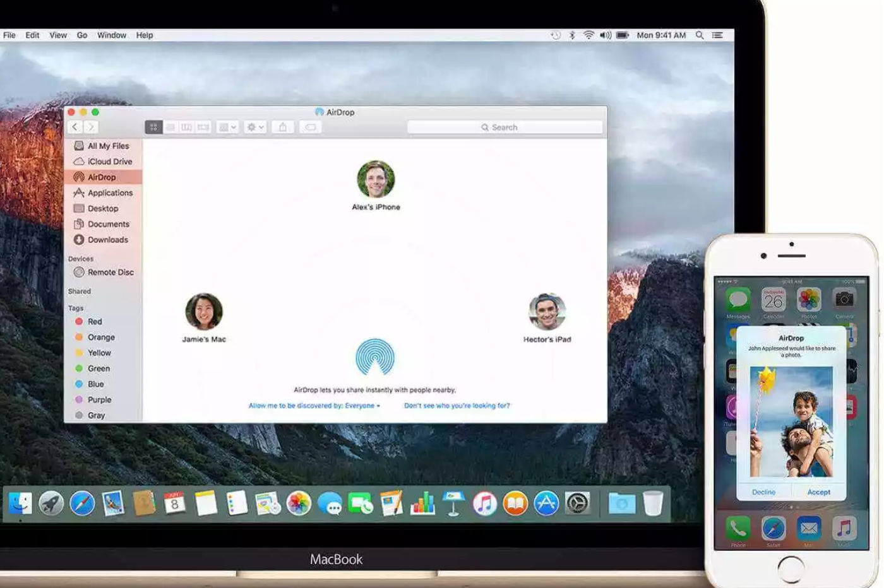The width and height of the screenshot is (884, 588).
Task: Open Launchpad from the Dock
Action: point(51,503)
